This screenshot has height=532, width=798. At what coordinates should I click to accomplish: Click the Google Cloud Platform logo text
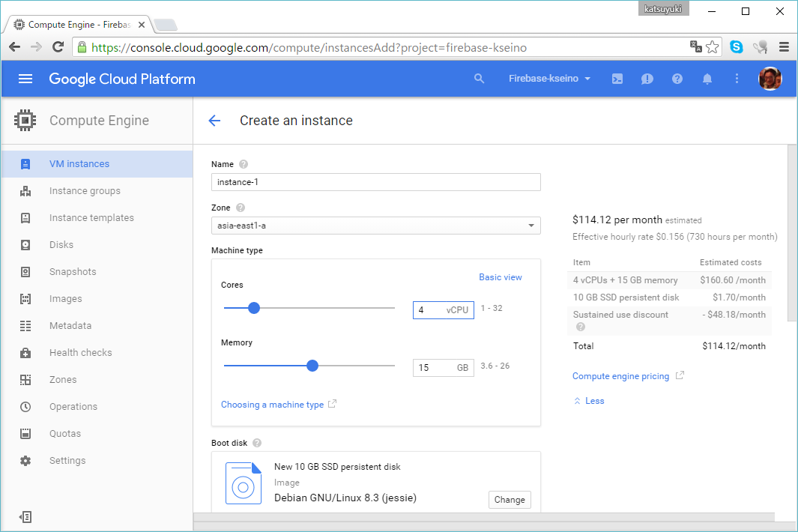122,79
